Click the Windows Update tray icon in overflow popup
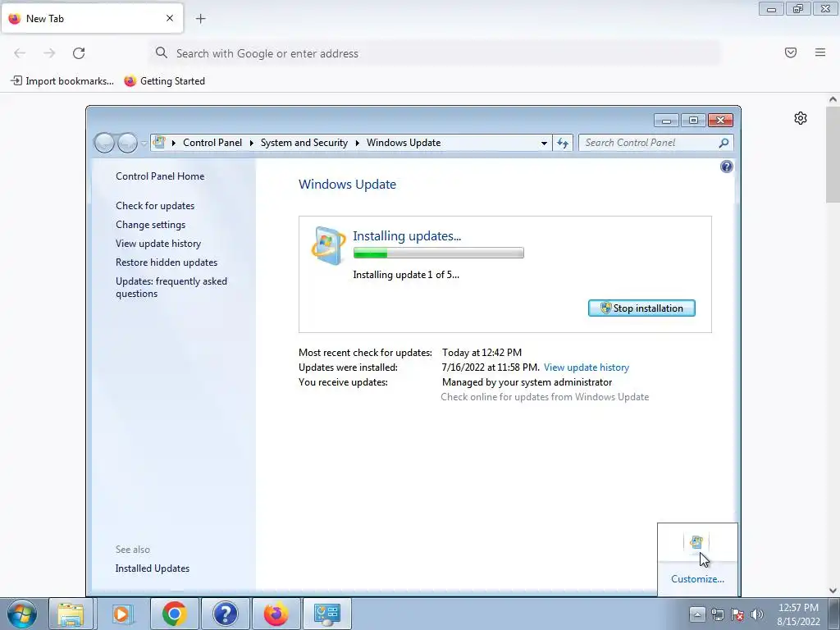 [x=696, y=542]
